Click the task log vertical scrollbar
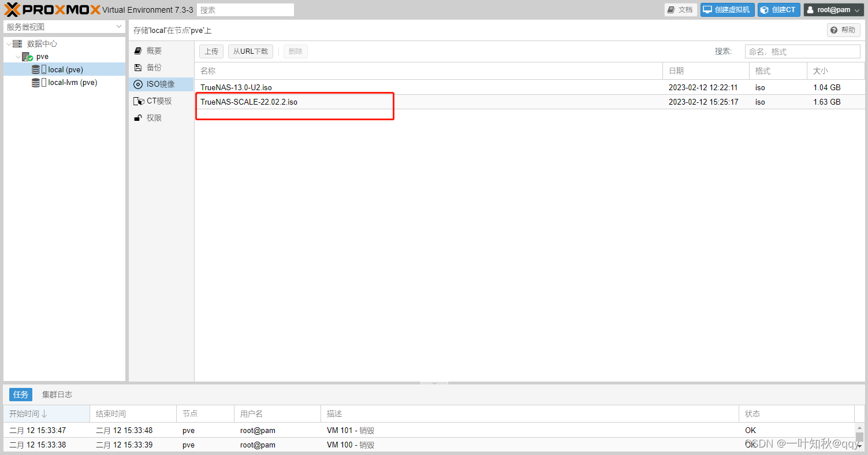Viewport: 868px width, 455px height. (859, 437)
